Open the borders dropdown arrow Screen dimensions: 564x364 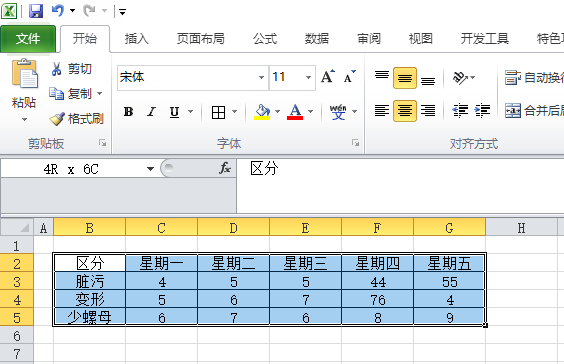(235, 112)
